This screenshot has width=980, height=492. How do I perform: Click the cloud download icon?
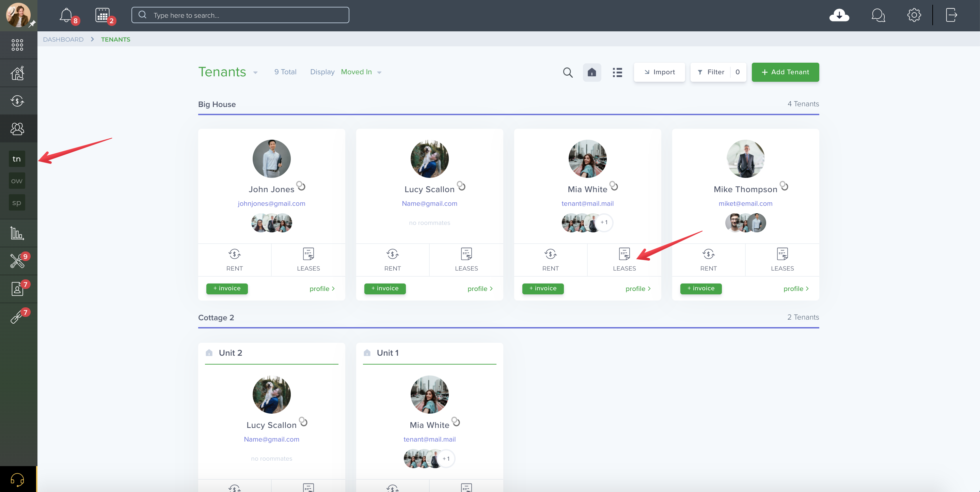(x=839, y=15)
